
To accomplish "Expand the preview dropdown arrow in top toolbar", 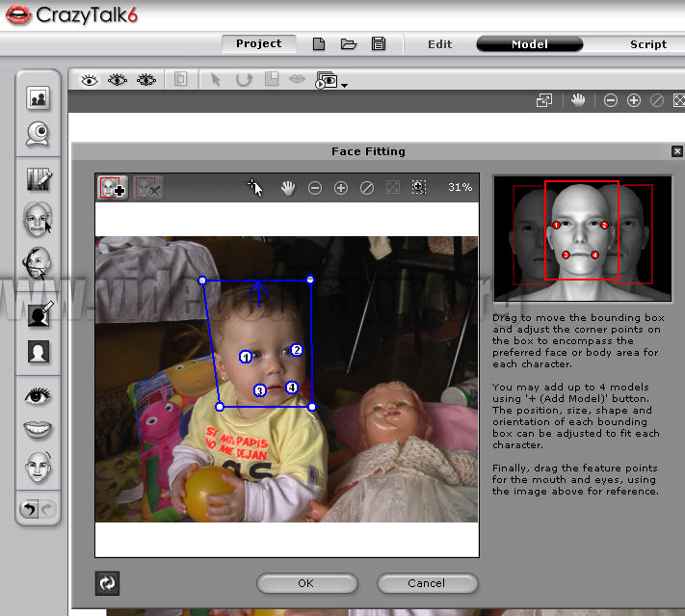I will point(344,85).
